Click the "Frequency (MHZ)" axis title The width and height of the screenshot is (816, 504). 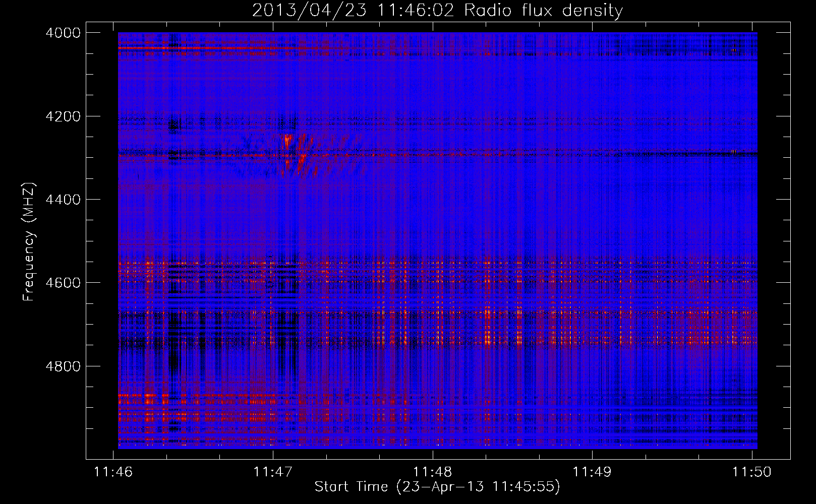pyautogui.click(x=29, y=242)
